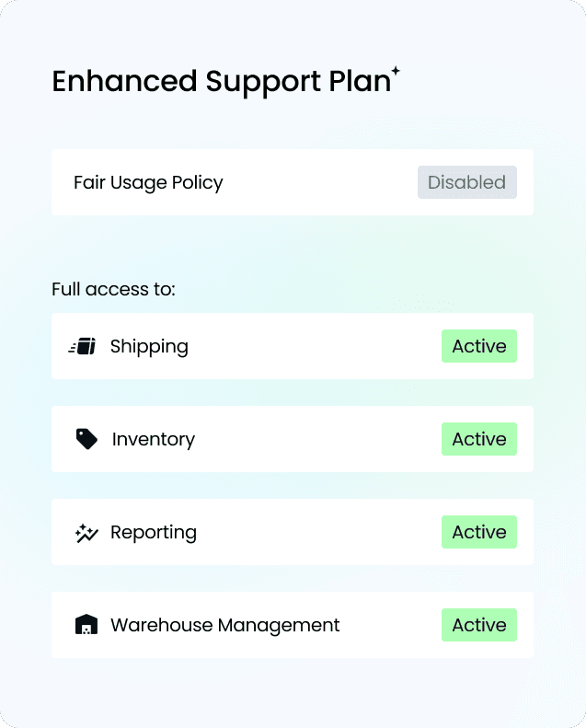The image size is (586, 728).
Task: Toggle the Reporting Active status badge
Action: (x=479, y=532)
